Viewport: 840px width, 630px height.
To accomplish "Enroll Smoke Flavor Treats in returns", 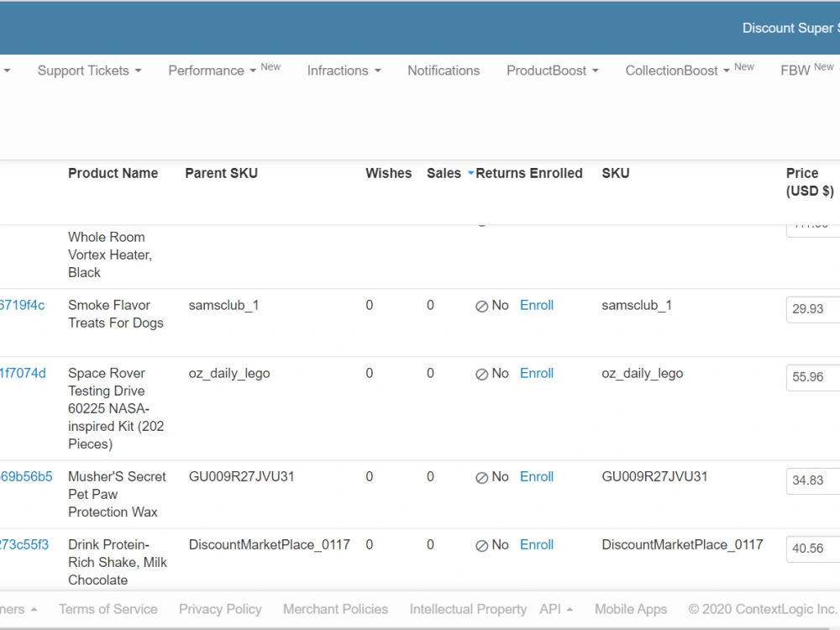I will point(536,306).
